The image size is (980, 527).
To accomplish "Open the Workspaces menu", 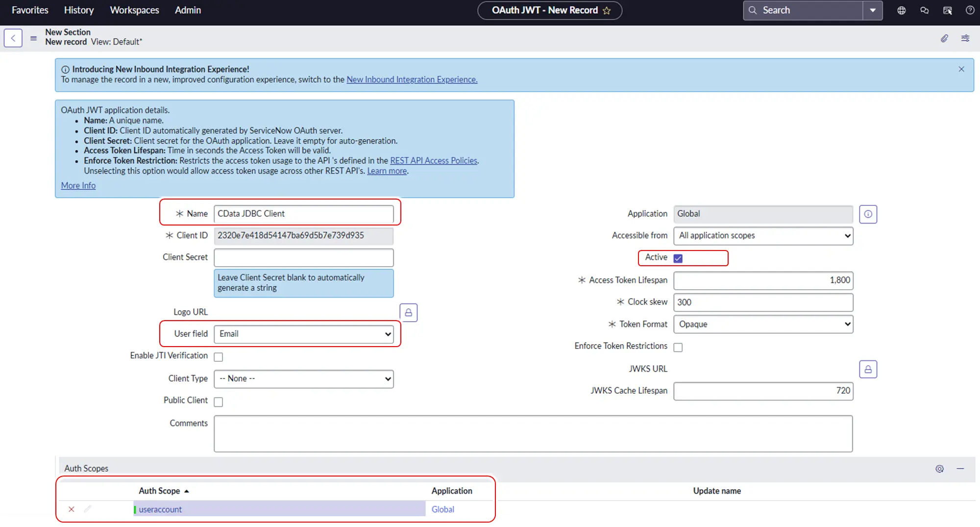I will coord(134,10).
